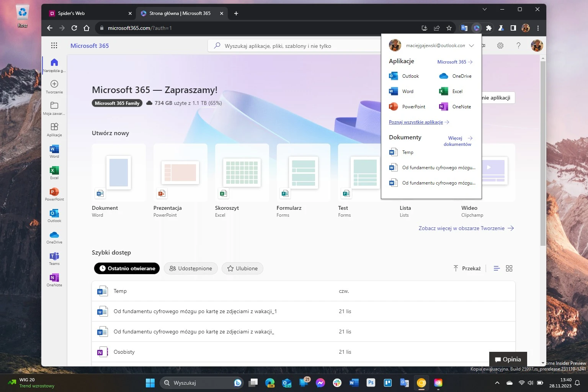Viewport: 588px width, 392px height.
Task: Create new Skoroszyt Excel thumbnail
Action: (x=242, y=173)
